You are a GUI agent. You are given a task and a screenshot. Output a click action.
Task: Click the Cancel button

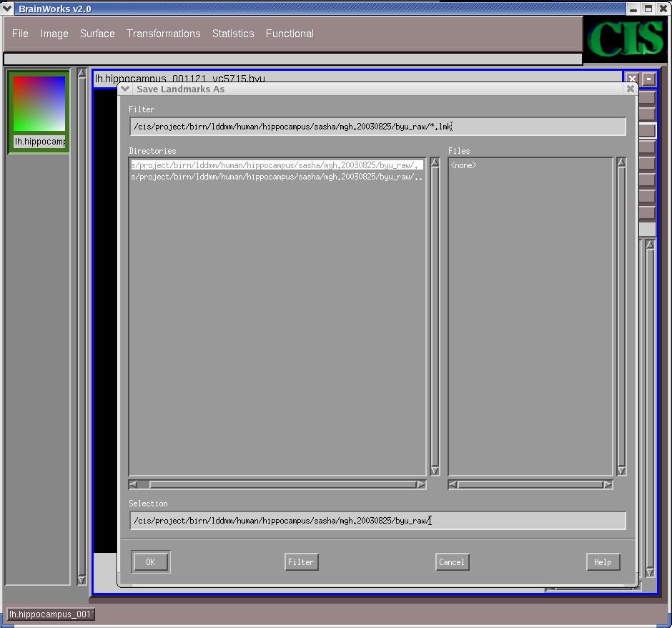[x=452, y=562]
